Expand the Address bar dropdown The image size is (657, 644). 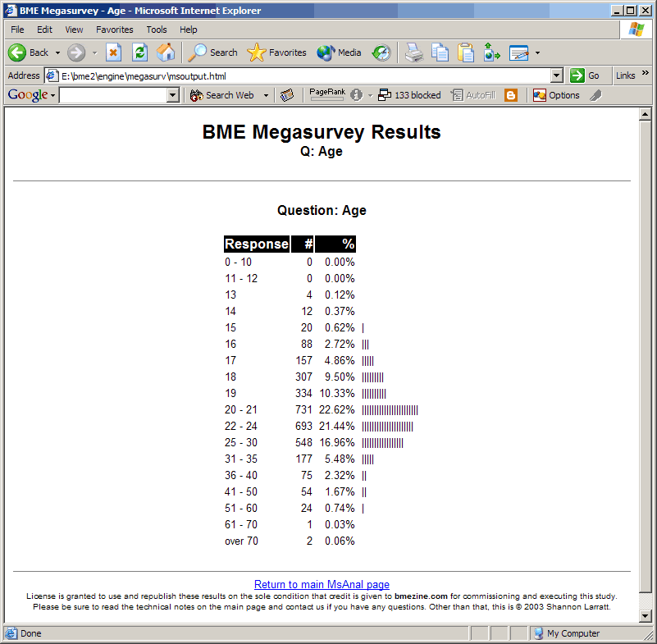(x=557, y=75)
